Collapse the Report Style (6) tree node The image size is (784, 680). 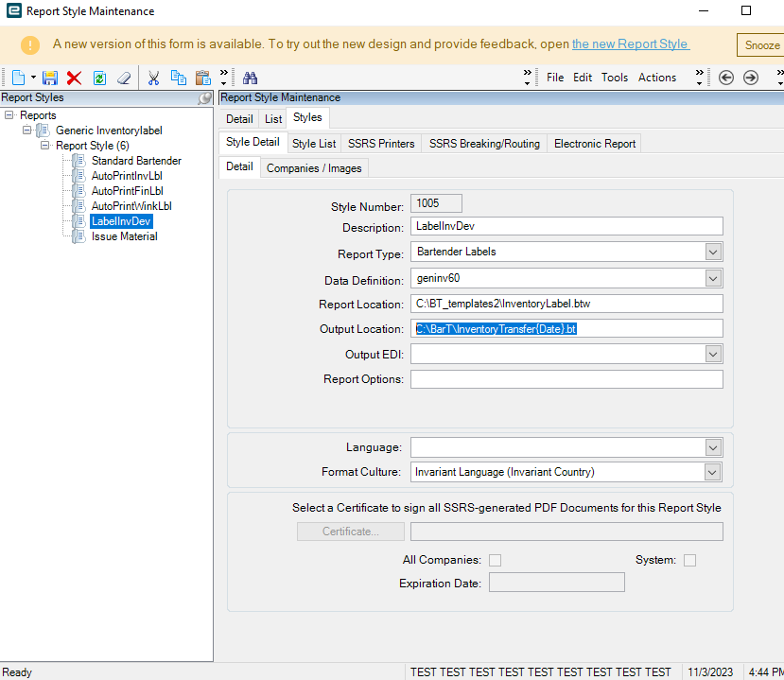[44, 146]
